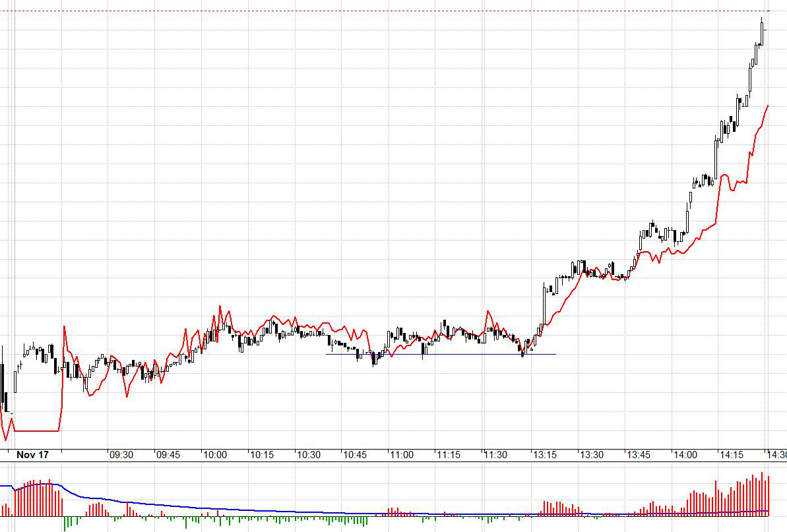Select the 10:00 time axis label
787x532 pixels.
215,455
